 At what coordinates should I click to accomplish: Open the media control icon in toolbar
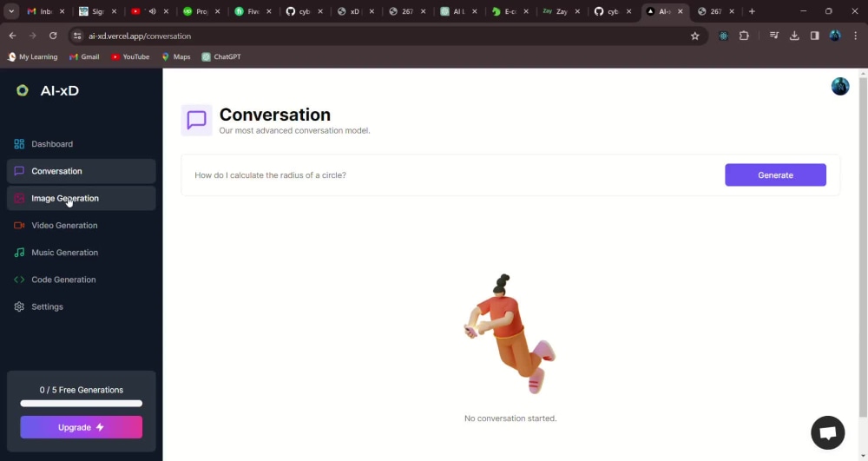coord(774,36)
